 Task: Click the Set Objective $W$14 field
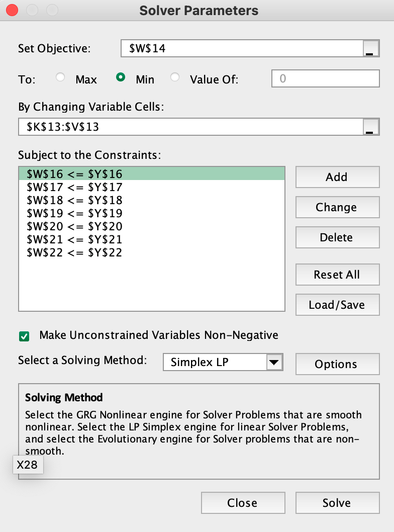click(241, 49)
